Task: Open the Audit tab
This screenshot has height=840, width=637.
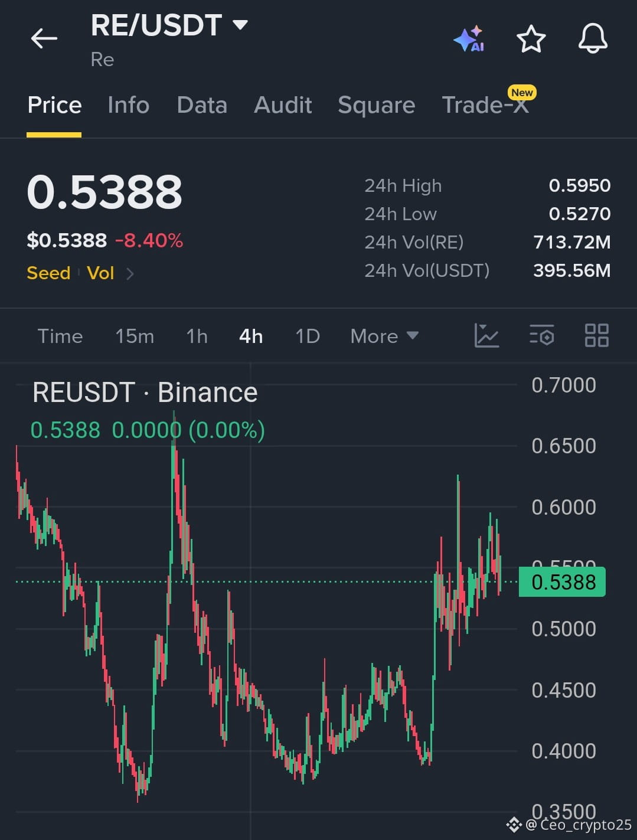Action: click(283, 105)
